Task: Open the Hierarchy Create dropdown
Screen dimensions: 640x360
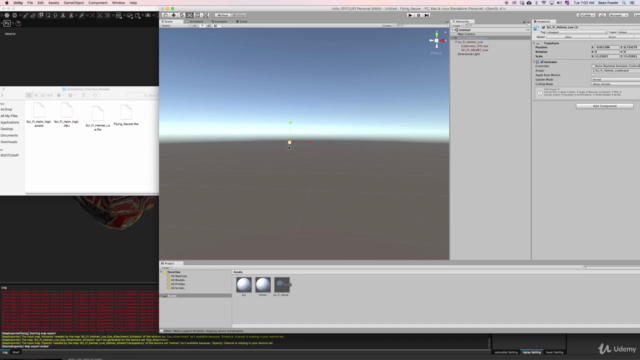Action: click(x=457, y=26)
